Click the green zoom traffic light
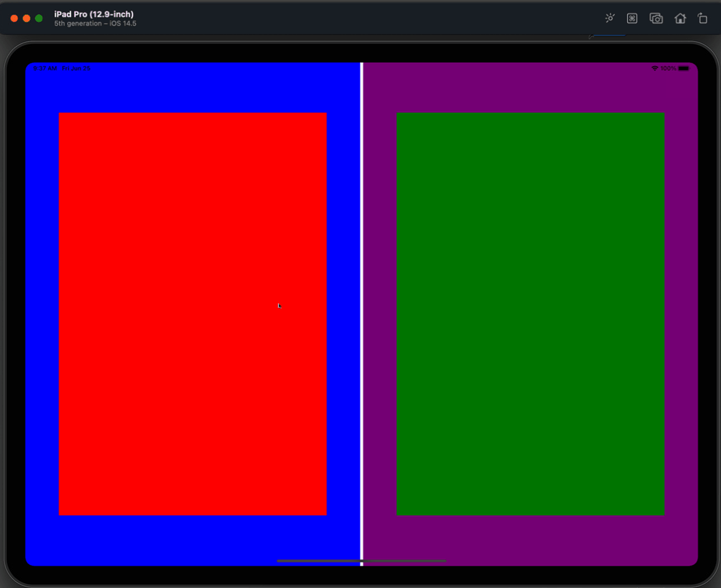The width and height of the screenshot is (721, 588). (x=38, y=18)
